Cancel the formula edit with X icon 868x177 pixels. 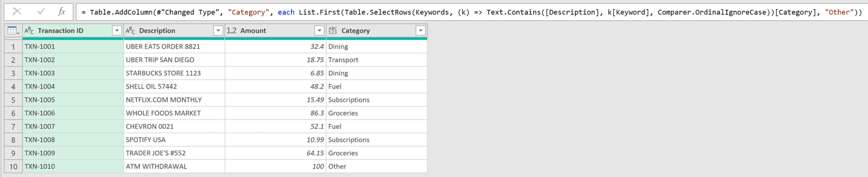click(17, 12)
